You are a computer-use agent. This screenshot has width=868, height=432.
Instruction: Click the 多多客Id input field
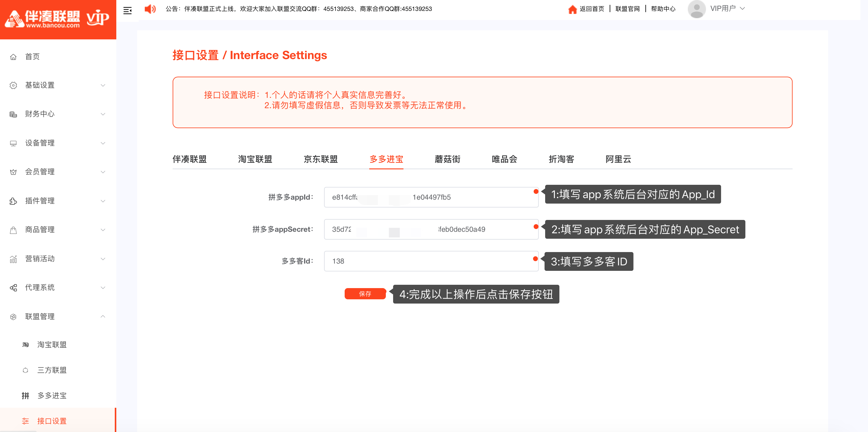click(x=431, y=261)
